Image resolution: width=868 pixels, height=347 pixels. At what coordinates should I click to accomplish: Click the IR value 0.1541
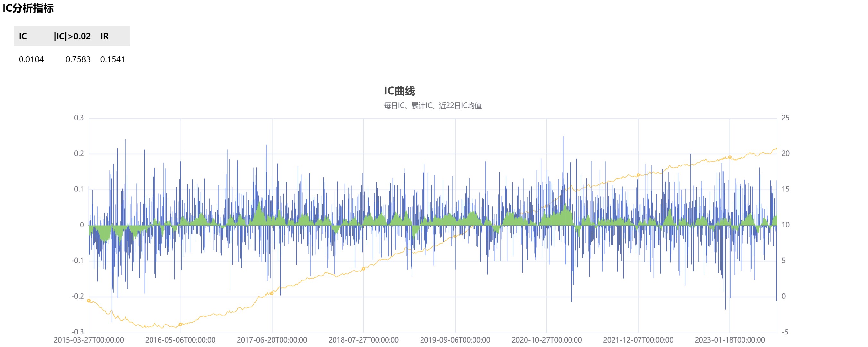click(113, 59)
